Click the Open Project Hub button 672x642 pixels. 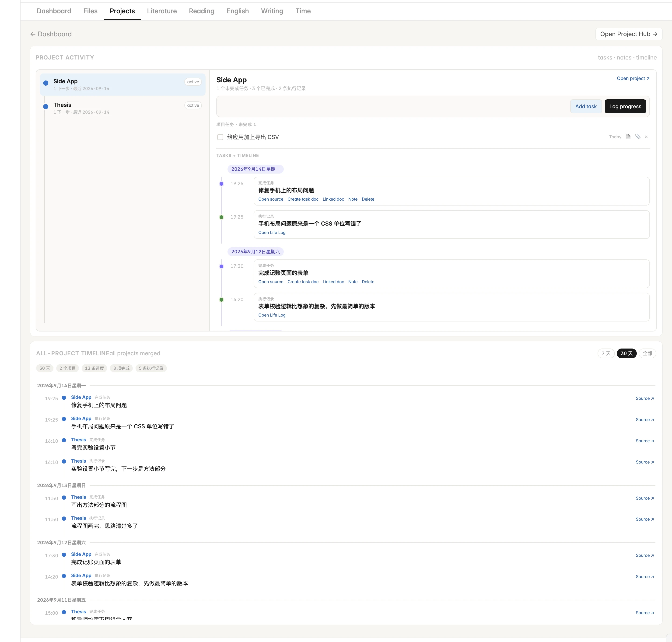click(x=629, y=34)
